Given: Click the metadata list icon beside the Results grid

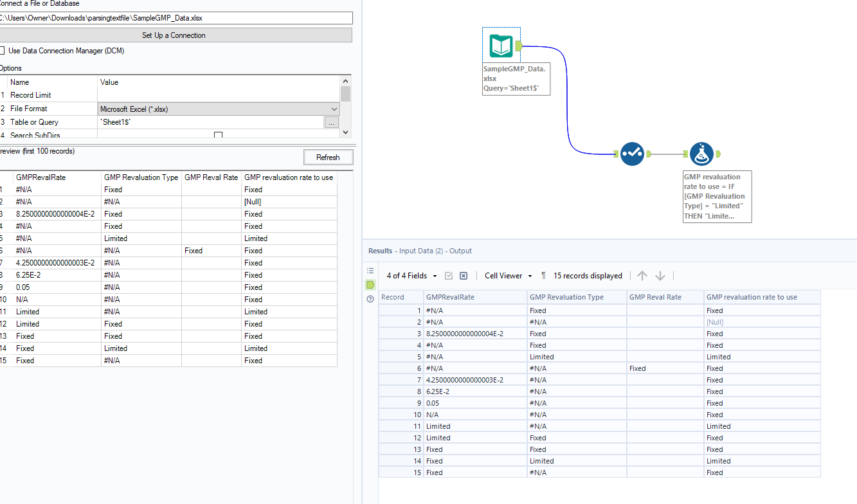Looking at the screenshot, I should coord(370,271).
